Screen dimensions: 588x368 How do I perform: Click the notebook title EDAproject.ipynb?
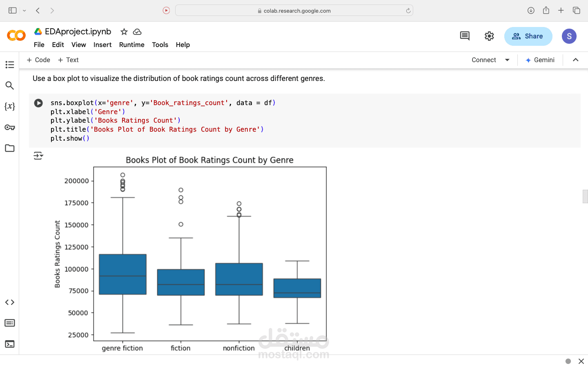point(78,31)
